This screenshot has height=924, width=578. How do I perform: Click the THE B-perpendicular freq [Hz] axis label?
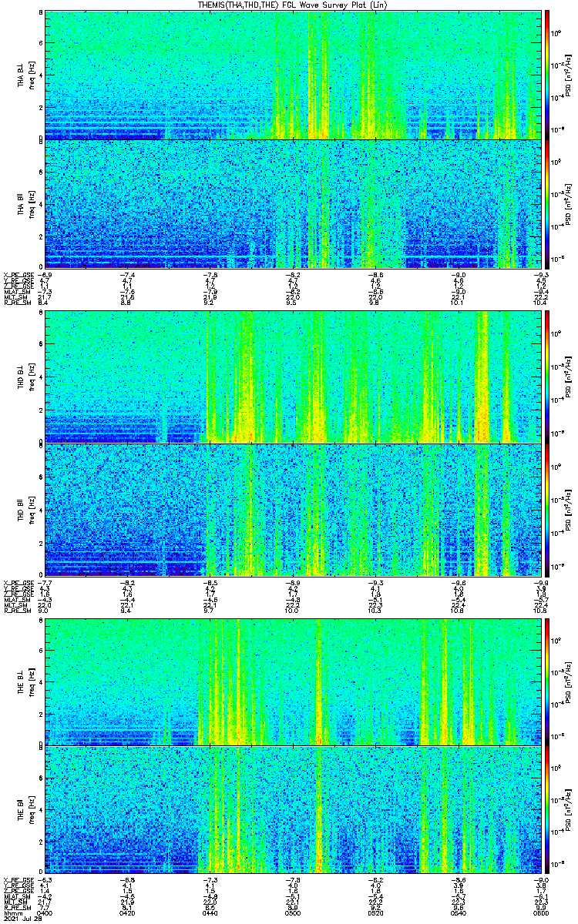coord(32,681)
